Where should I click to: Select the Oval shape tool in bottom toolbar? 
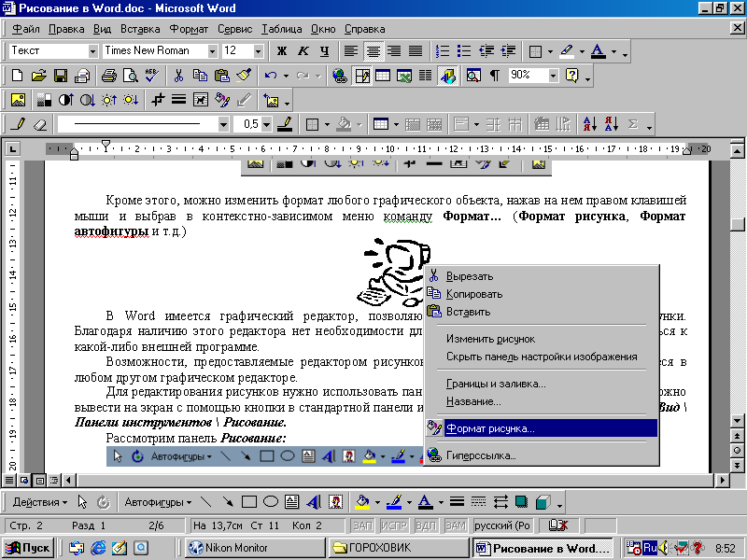coord(271,502)
